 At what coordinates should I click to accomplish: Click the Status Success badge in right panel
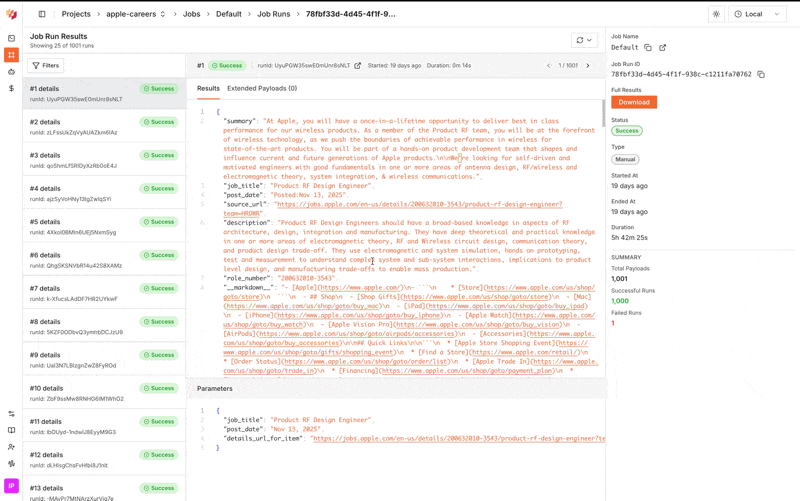click(x=627, y=131)
